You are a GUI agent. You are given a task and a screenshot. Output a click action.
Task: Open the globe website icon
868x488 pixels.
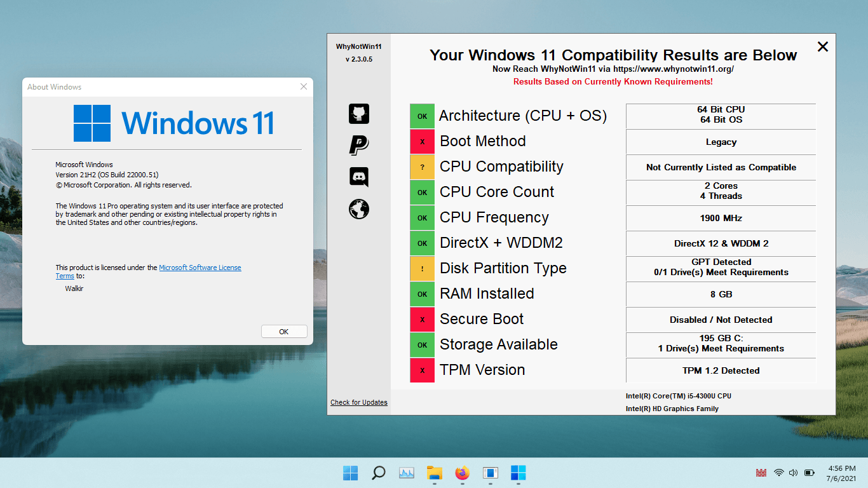359,208
